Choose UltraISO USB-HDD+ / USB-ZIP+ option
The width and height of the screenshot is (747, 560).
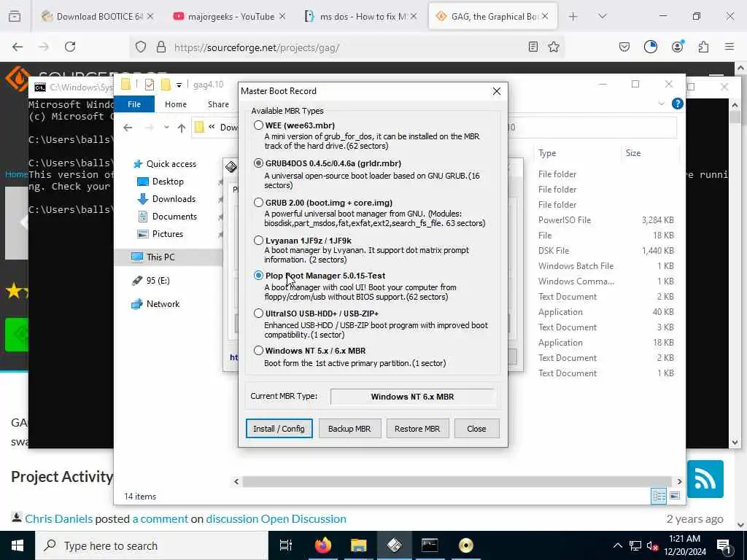click(x=258, y=314)
